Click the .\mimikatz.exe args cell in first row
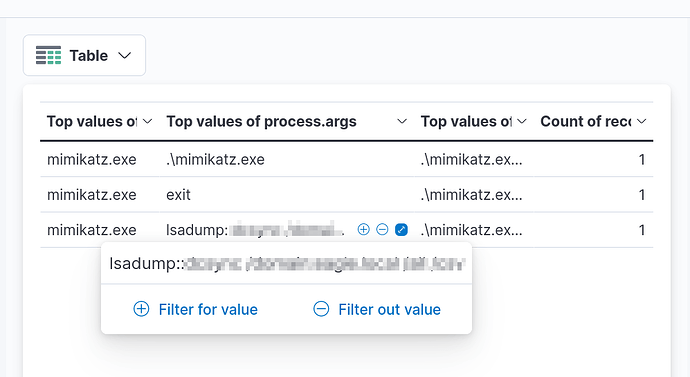This screenshot has width=690, height=377. (215, 159)
